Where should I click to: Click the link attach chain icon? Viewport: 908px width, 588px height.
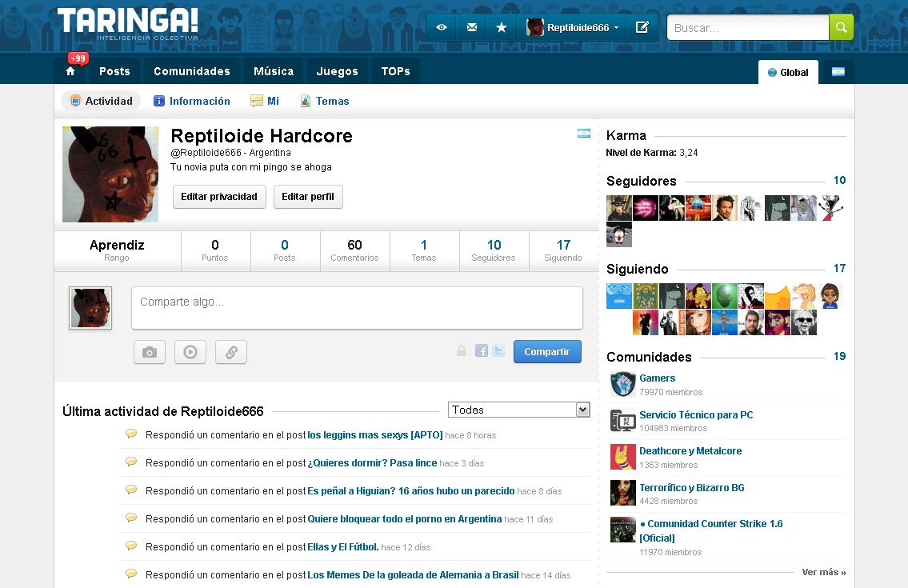pyautogui.click(x=231, y=352)
